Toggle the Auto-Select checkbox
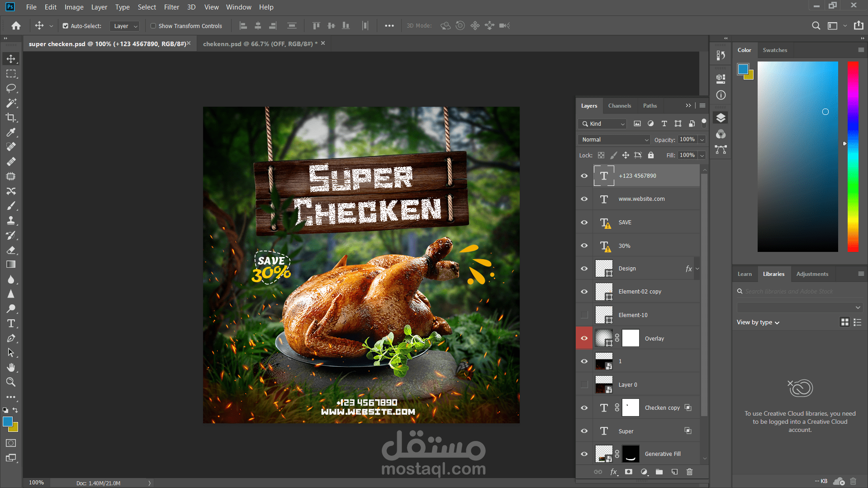 click(x=66, y=26)
